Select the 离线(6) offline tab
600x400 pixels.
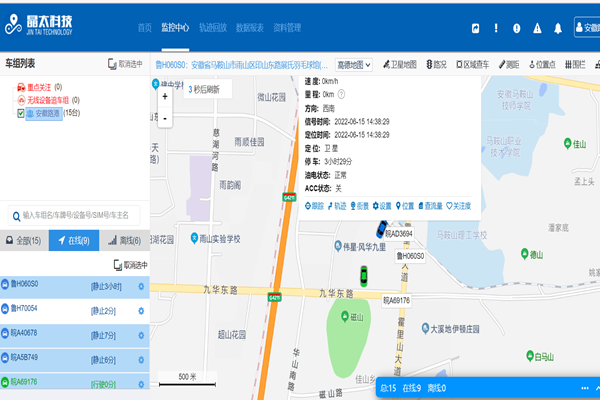(125, 241)
